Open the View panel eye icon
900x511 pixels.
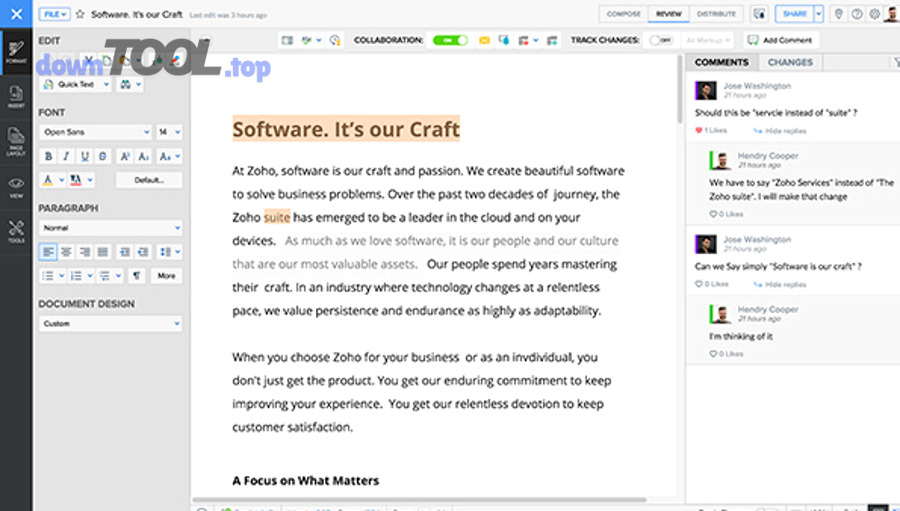click(16, 186)
